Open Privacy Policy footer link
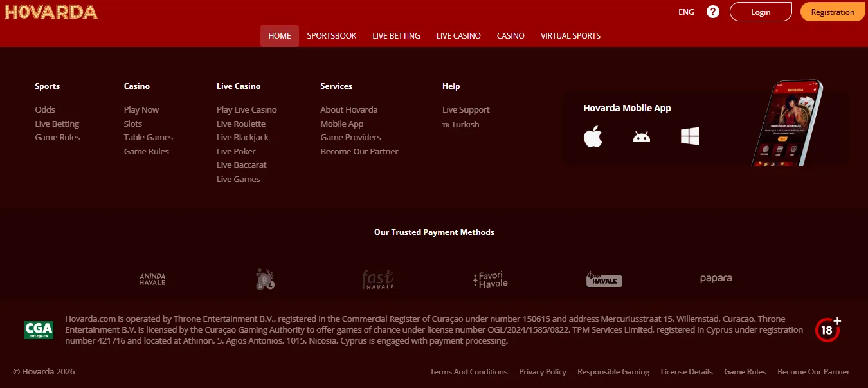The width and height of the screenshot is (868, 388). 543,372
